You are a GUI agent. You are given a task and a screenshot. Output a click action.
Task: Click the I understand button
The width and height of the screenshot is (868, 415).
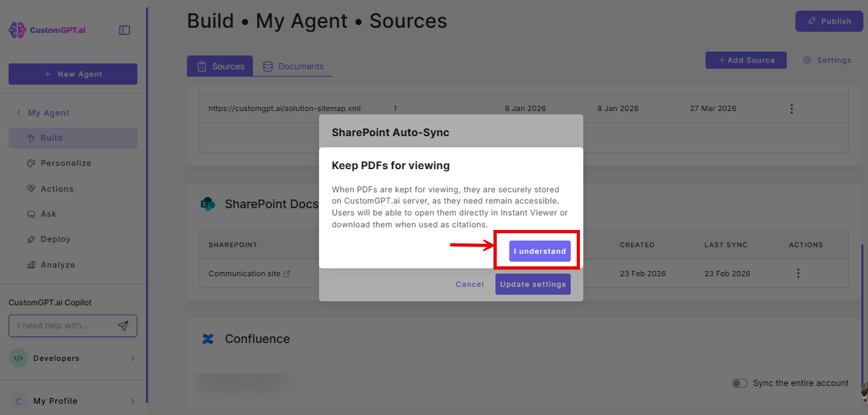[x=539, y=251]
